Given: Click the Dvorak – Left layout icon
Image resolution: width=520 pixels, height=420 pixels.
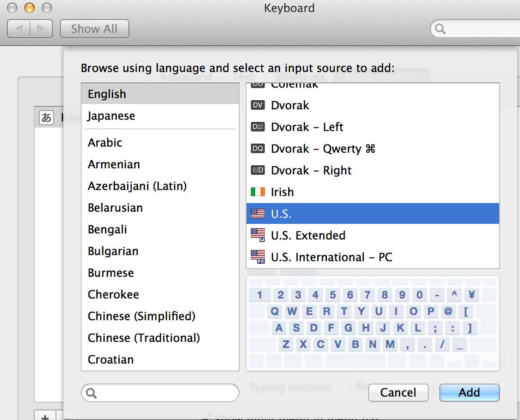Looking at the screenshot, I should [257, 127].
